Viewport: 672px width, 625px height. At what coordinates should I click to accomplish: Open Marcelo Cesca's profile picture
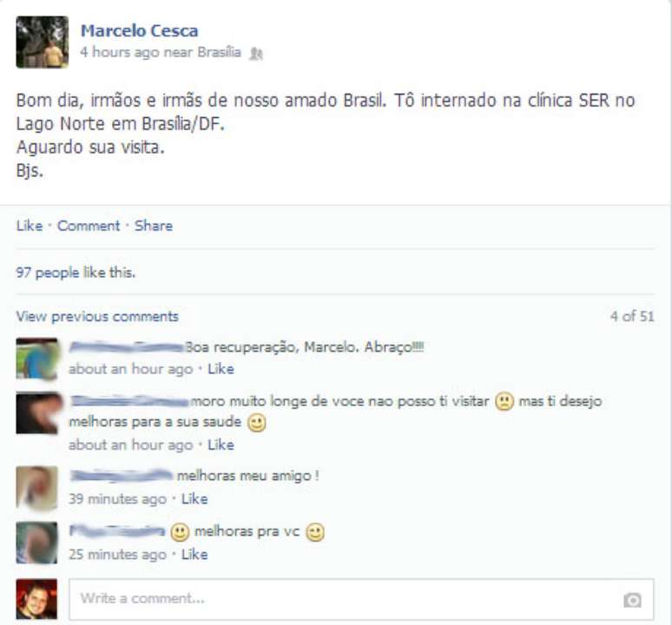(x=42, y=42)
